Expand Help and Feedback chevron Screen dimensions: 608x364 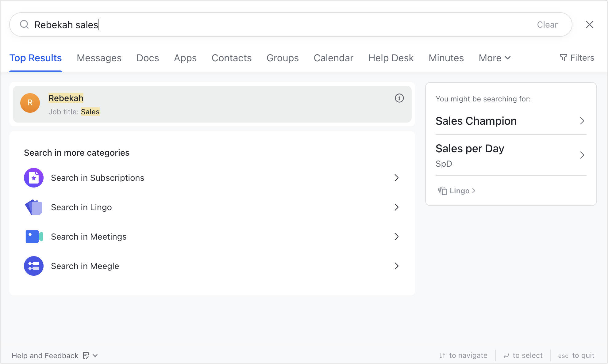95,355
